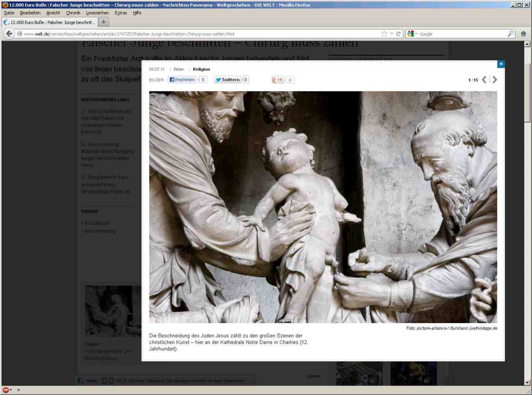Close the image gallery overlay
The image size is (532, 395).
pyautogui.click(x=501, y=64)
